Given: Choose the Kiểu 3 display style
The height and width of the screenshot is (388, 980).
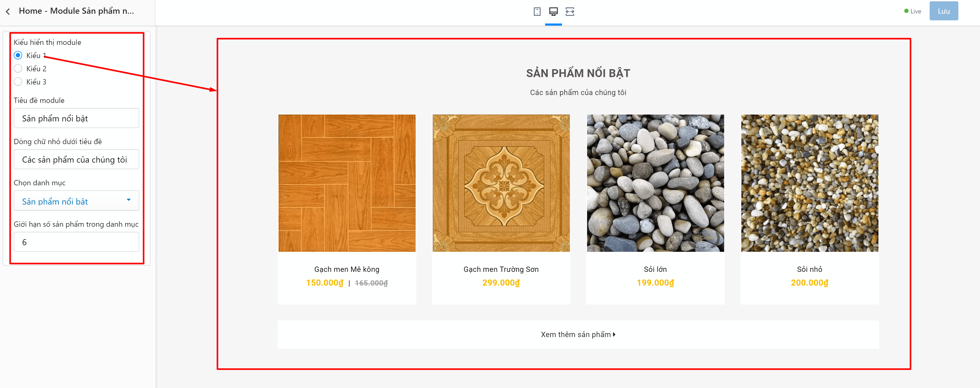Looking at the screenshot, I should point(18,82).
